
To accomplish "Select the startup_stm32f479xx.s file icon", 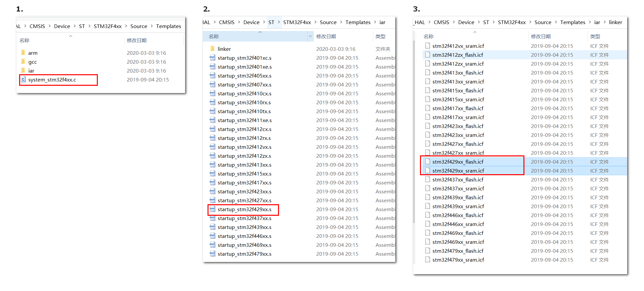I will (x=212, y=254).
